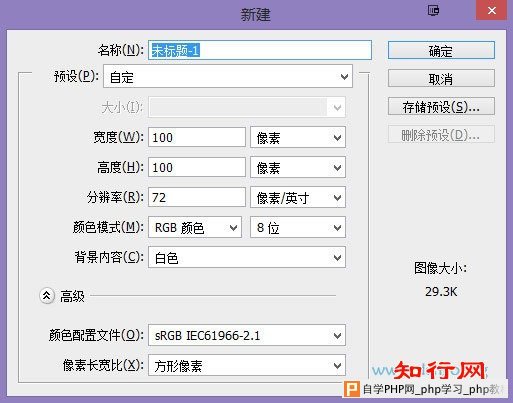Click the 背景内容(C) label
Screen dimensions: 513x403
point(109,257)
